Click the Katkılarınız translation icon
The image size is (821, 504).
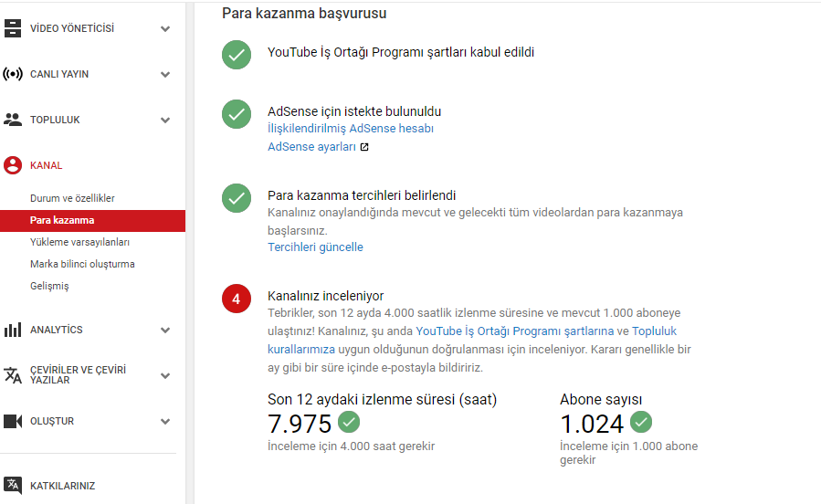[13, 486]
